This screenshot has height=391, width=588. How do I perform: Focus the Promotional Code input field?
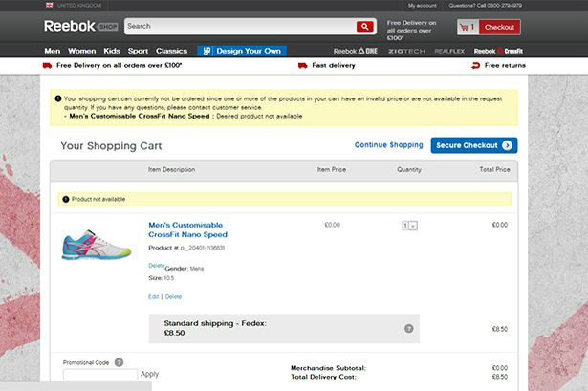[x=100, y=374]
